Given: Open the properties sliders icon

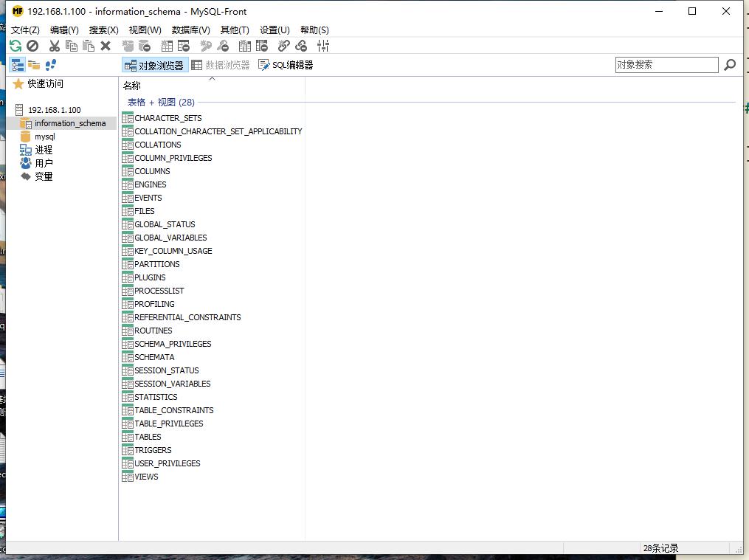Looking at the screenshot, I should pyautogui.click(x=323, y=46).
